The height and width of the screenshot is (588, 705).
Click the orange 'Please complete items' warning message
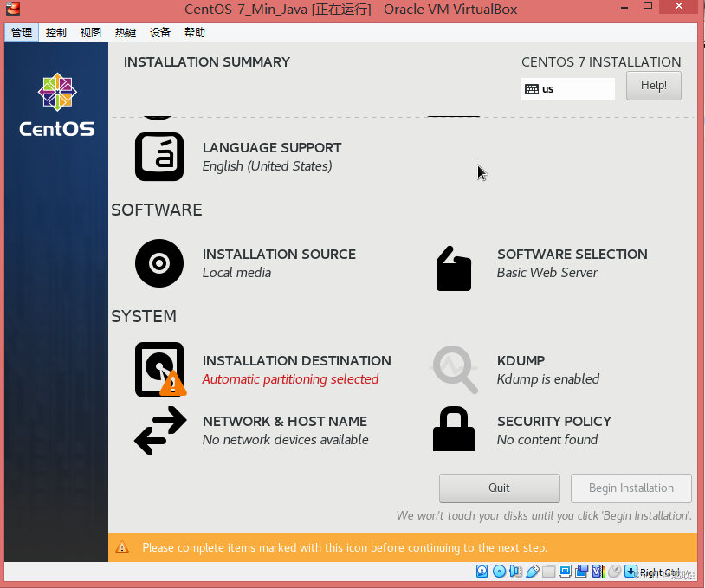(345, 547)
